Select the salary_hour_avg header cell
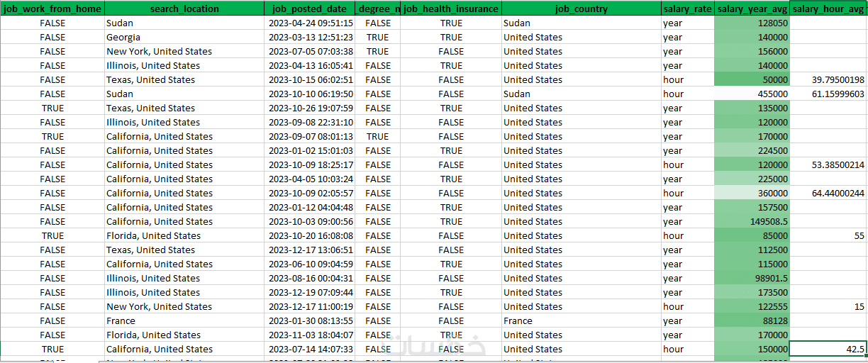868x363 pixels. point(828,9)
